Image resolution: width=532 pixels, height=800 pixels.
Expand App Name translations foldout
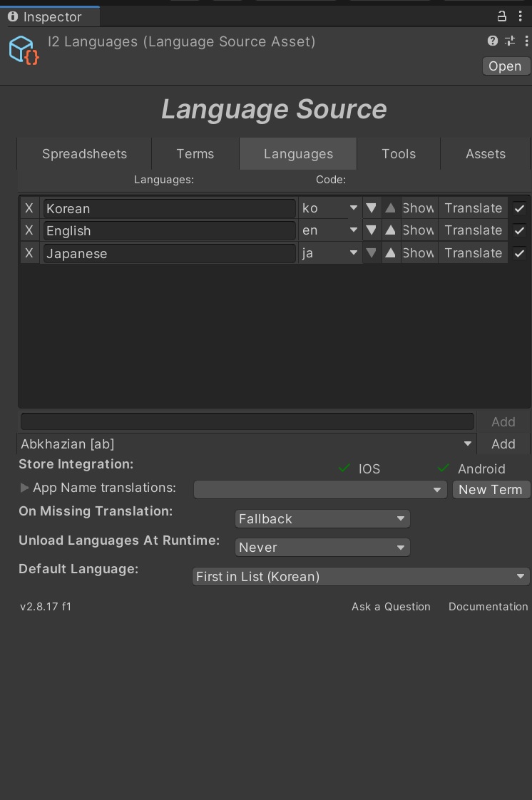click(x=24, y=488)
